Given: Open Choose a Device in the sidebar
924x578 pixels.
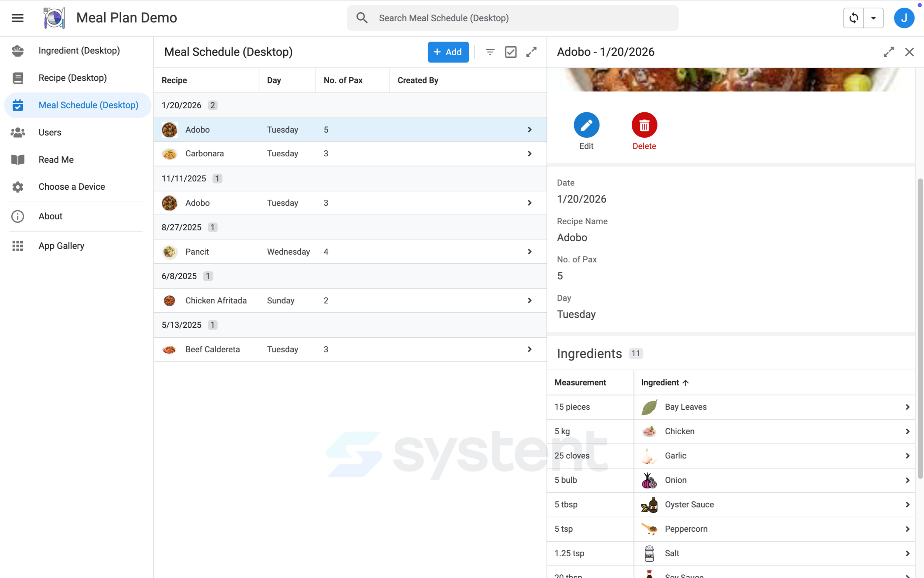Looking at the screenshot, I should pos(78,187).
